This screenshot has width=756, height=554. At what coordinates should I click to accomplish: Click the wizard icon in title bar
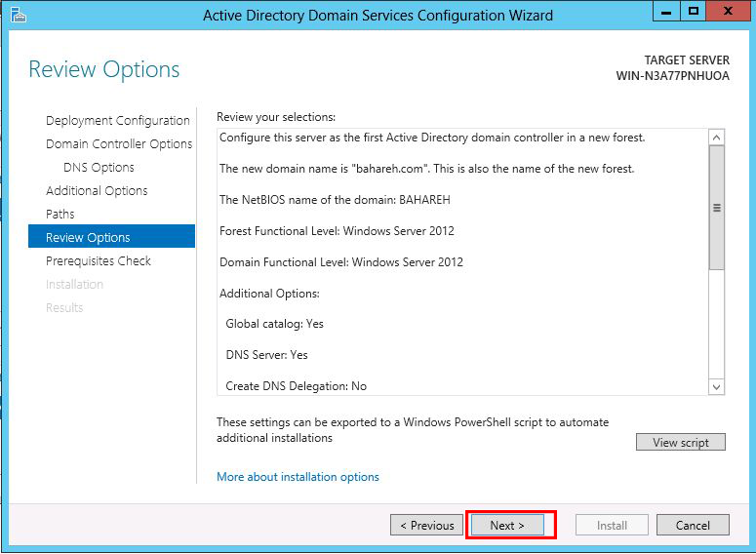click(x=18, y=15)
